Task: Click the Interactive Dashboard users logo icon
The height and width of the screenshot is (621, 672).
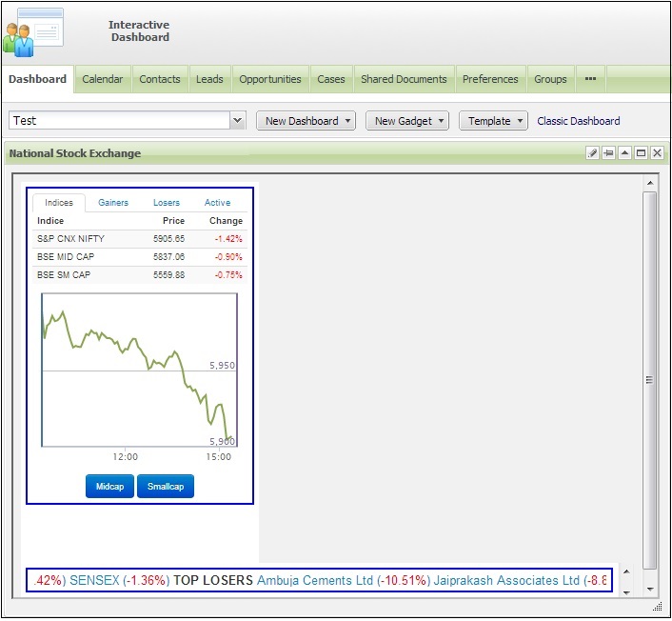Action: tap(33, 32)
